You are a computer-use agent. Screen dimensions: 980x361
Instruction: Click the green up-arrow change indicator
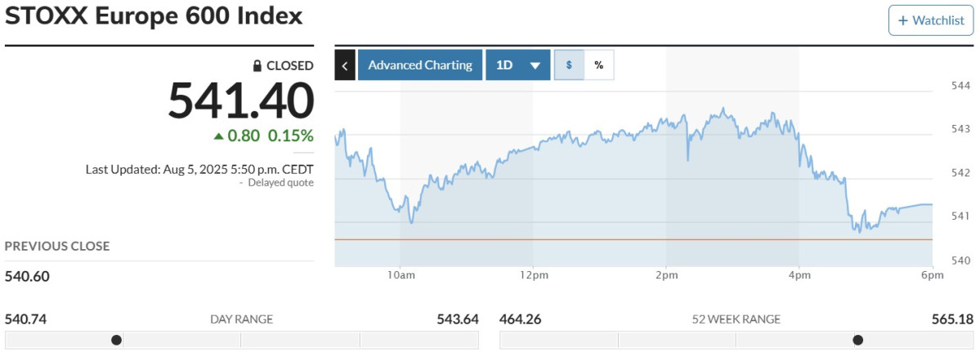[x=218, y=136]
